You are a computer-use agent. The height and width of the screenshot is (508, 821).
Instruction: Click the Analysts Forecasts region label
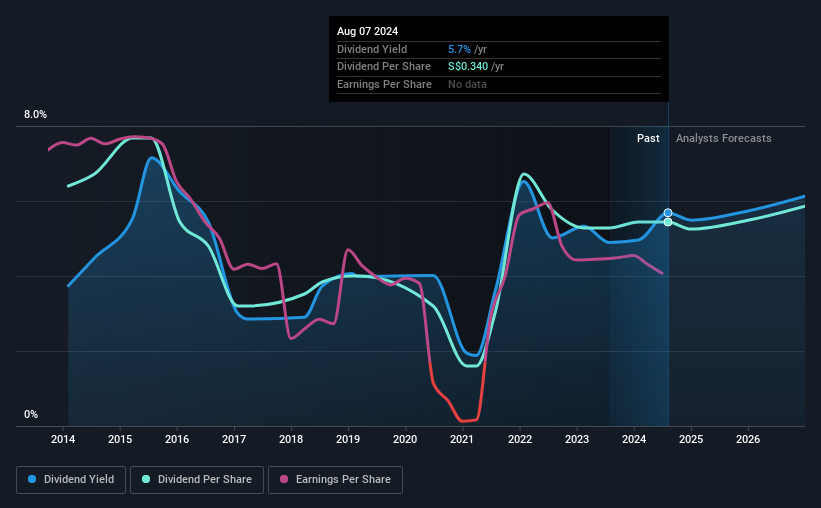[x=724, y=138]
